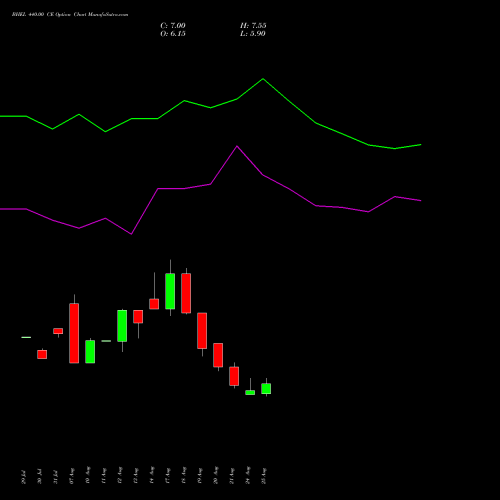Click the peak of the purple line
Viewport: 500px width, 500px height.
coord(237,146)
